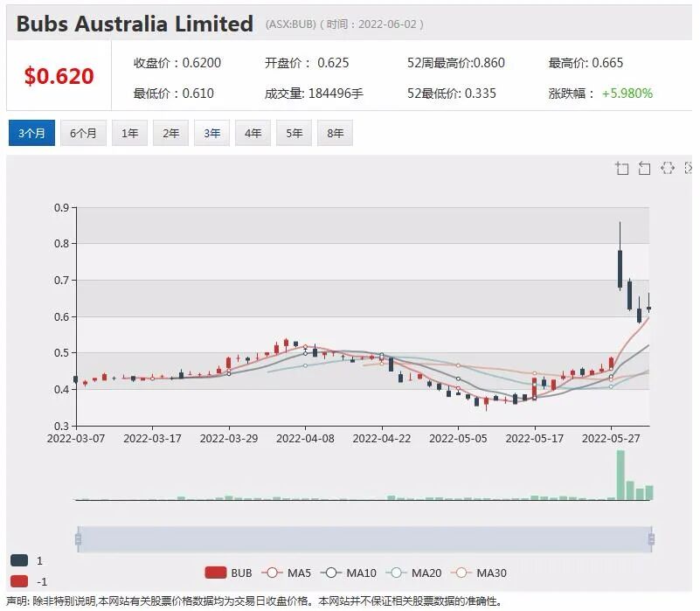The height and width of the screenshot is (611, 700).
Task: Show the 8年 time range
Action: click(336, 133)
